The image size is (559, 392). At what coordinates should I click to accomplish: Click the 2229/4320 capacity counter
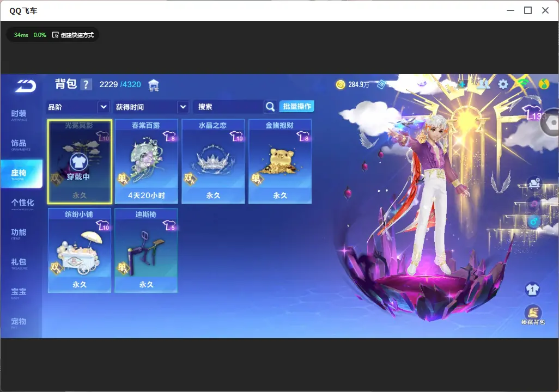(x=120, y=84)
